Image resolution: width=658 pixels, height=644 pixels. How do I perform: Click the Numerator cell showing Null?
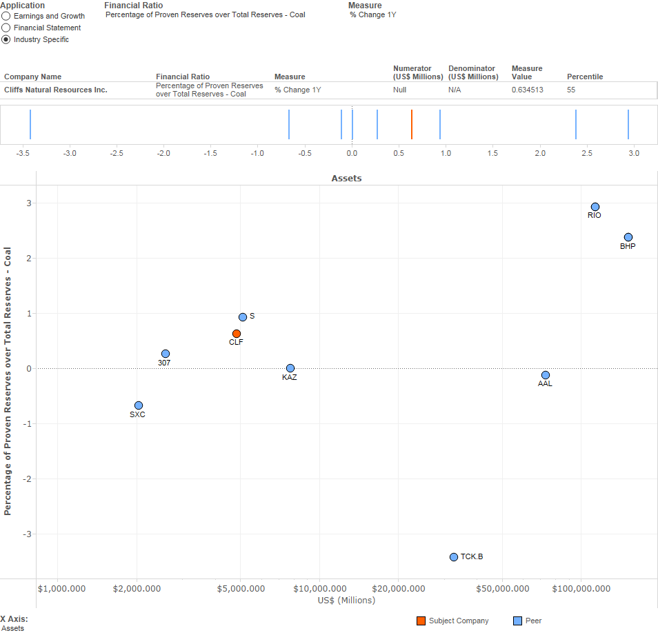pyautogui.click(x=399, y=90)
